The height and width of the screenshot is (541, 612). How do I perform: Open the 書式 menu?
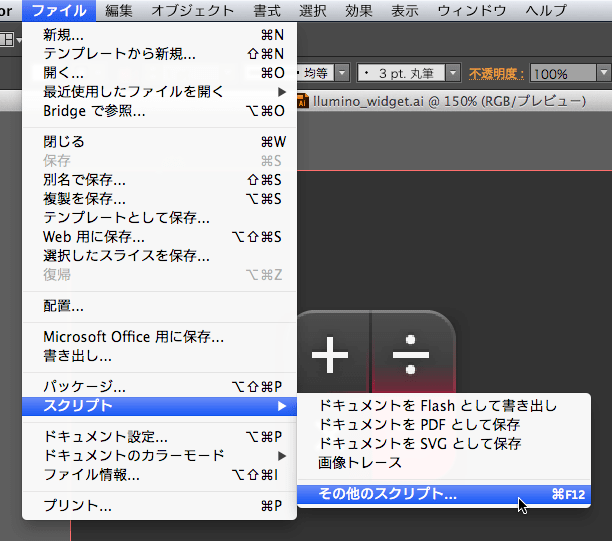coord(267,11)
